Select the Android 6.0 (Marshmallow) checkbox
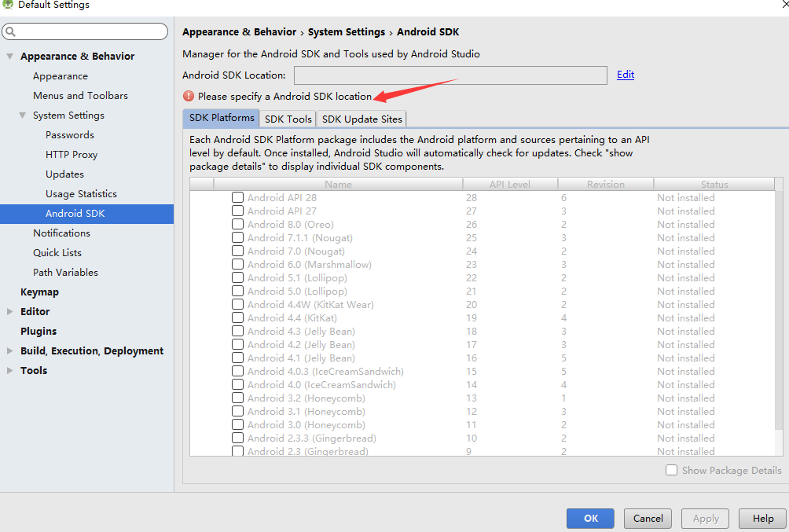789x532 pixels. coord(237,264)
